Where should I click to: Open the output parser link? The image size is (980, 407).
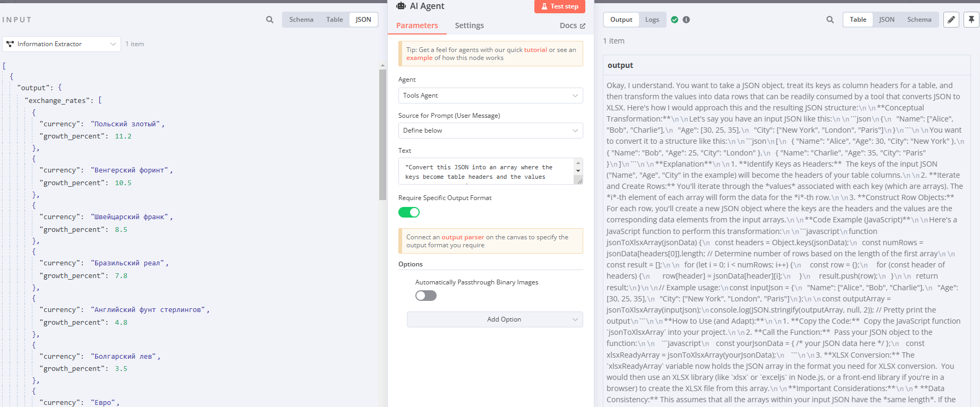point(463,237)
